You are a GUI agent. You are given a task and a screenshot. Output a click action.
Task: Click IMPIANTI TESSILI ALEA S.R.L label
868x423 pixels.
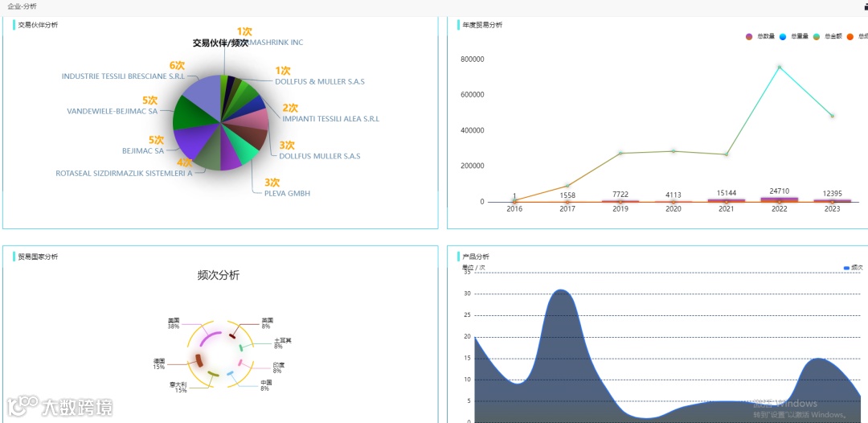[x=331, y=118]
